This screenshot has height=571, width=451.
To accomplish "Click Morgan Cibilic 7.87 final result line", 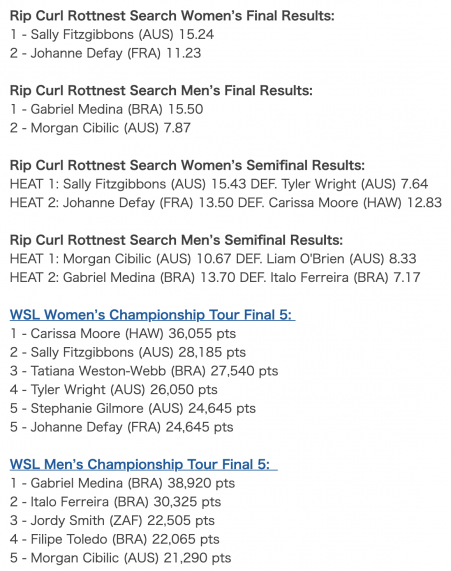I will 100,128.
